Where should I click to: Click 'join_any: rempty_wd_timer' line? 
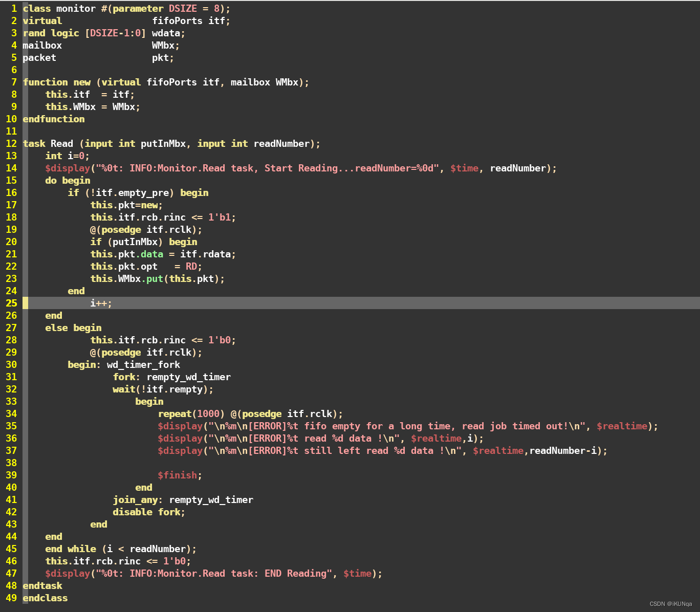pyautogui.click(x=183, y=500)
